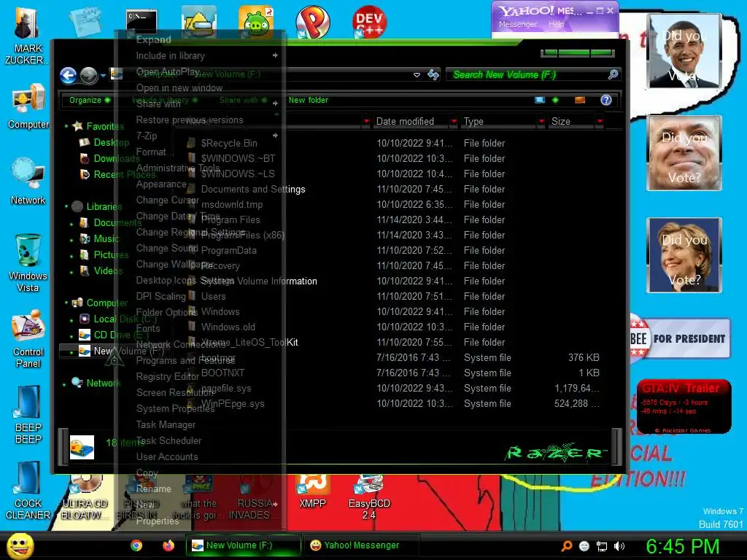This screenshot has height=560, width=747.
Task: Select the Windows.old folder row
Action: click(393, 327)
